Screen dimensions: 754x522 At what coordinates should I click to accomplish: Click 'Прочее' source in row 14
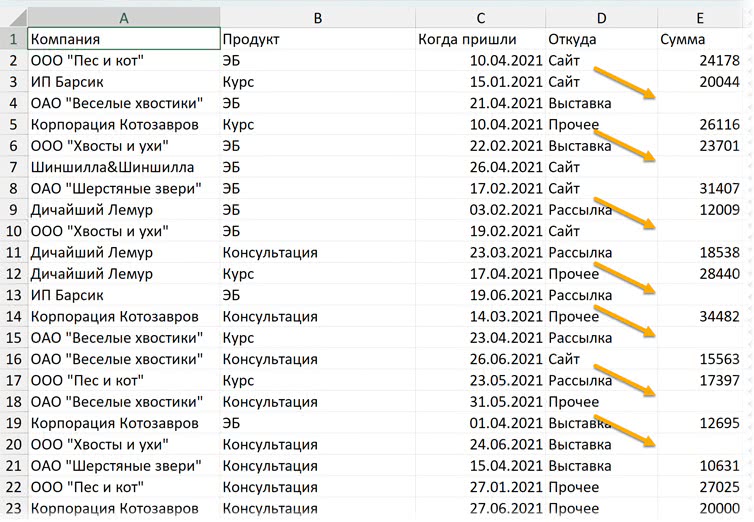602,317
